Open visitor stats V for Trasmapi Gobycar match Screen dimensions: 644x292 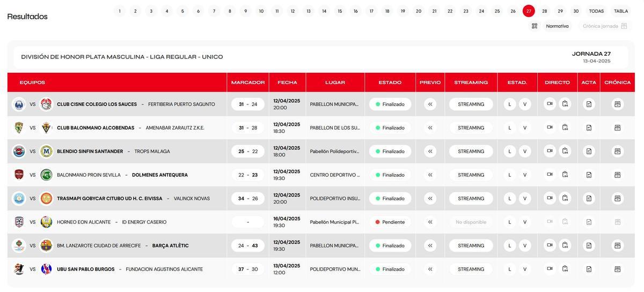pyautogui.click(x=525, y=198)
